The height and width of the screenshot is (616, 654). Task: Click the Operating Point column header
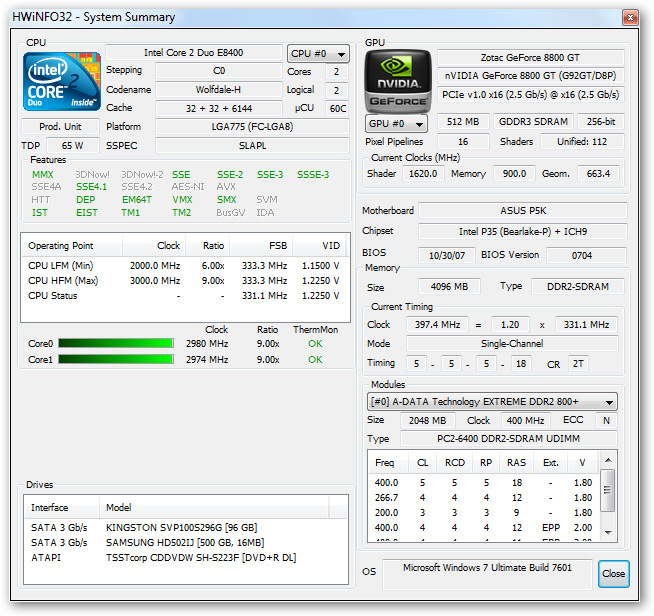71,246
